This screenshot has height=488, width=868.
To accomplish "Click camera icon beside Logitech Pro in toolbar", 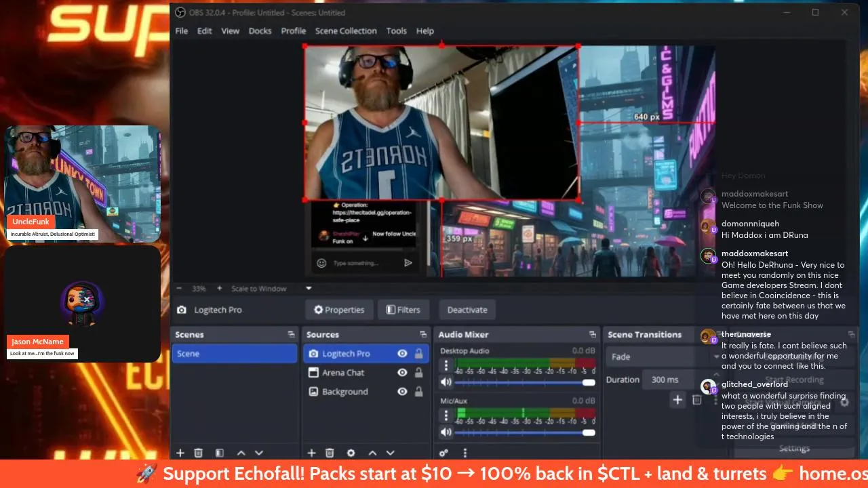I will pos(182,310).
